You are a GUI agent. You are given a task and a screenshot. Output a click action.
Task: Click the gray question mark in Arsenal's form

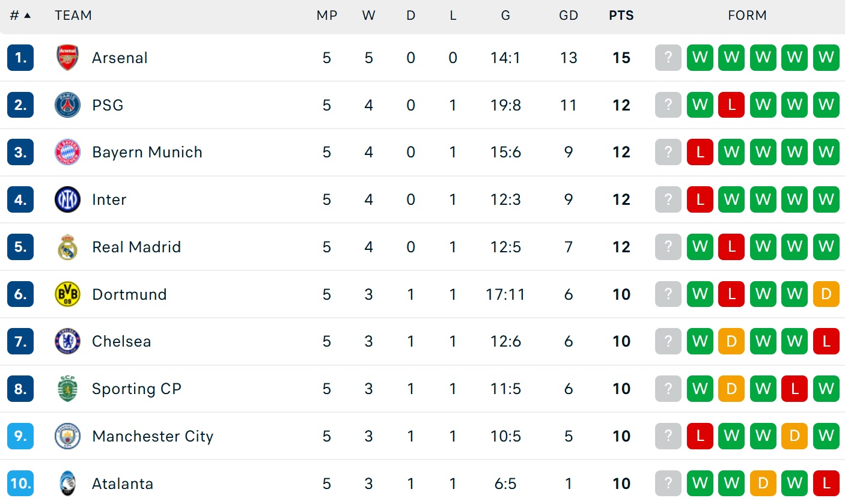click(668, 58)
